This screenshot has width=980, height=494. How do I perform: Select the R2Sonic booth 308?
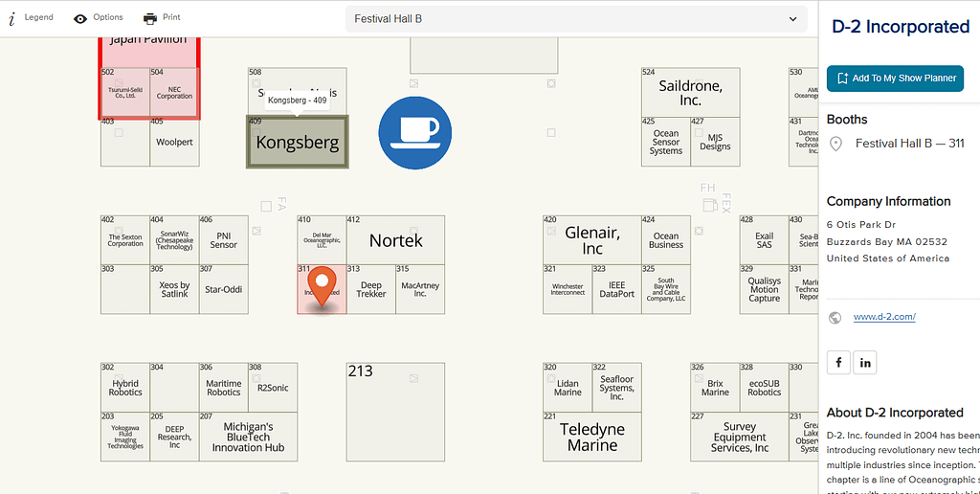(x=273, y=388)
